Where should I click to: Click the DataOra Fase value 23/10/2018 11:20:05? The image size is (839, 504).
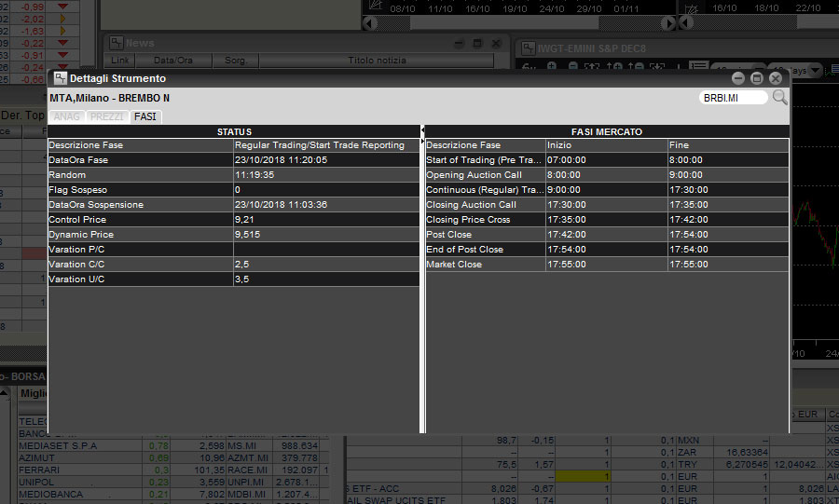tap(326, 160)
